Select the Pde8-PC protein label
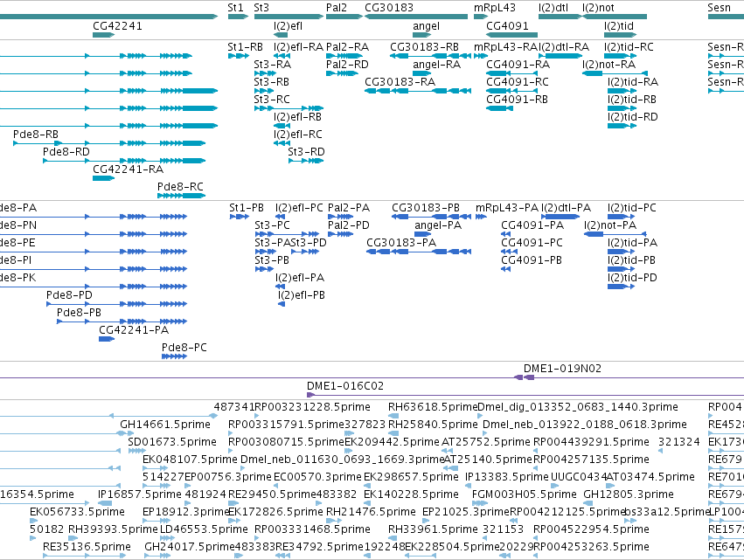744x560 pixels. (184, 348)
